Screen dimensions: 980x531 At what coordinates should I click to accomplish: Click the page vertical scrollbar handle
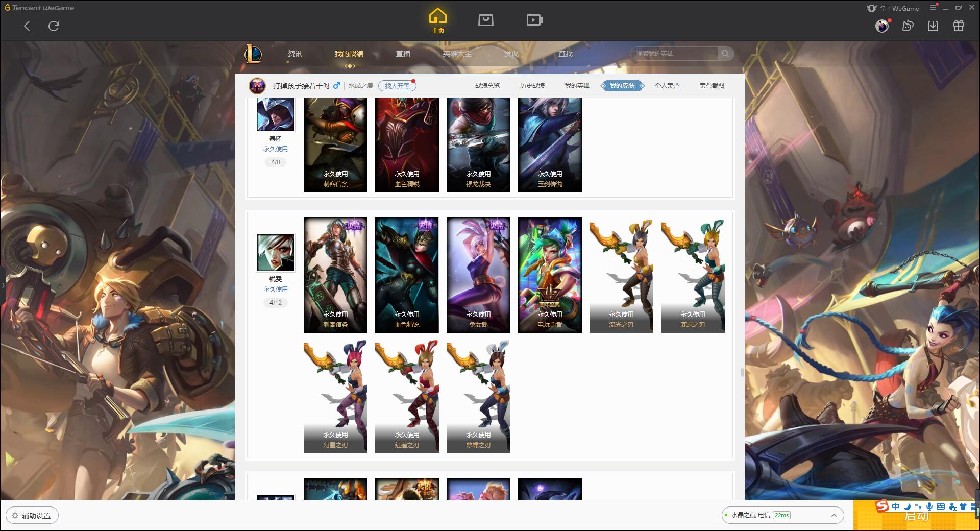point(742,373)
